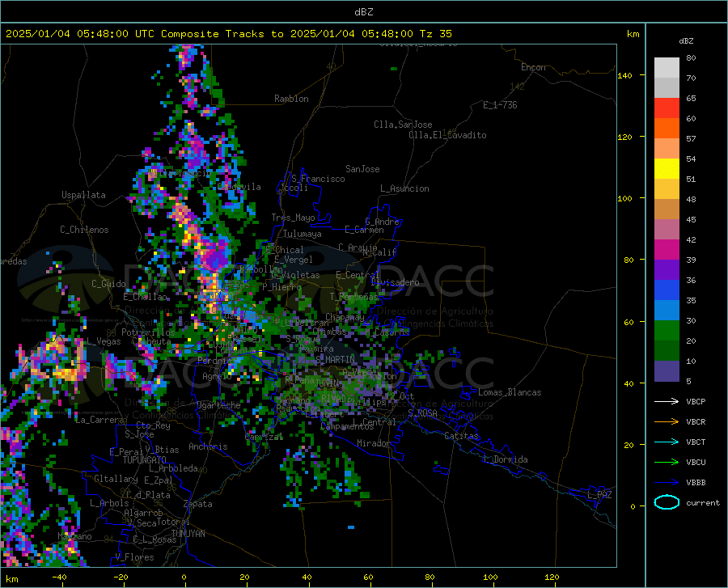Click the blue VBBB arrow legend icon

click(667, 482)
